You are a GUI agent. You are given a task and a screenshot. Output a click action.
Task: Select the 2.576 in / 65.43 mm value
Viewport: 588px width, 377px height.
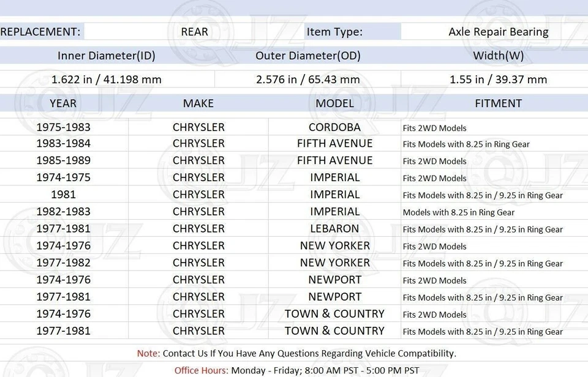(x=308, y=79)
